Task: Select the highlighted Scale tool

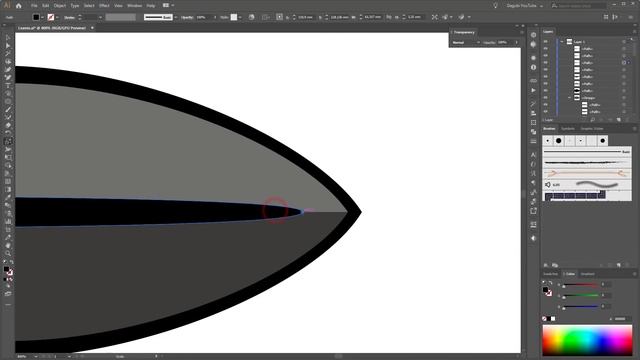Action: pyautogui.click(x=8, y=142)
